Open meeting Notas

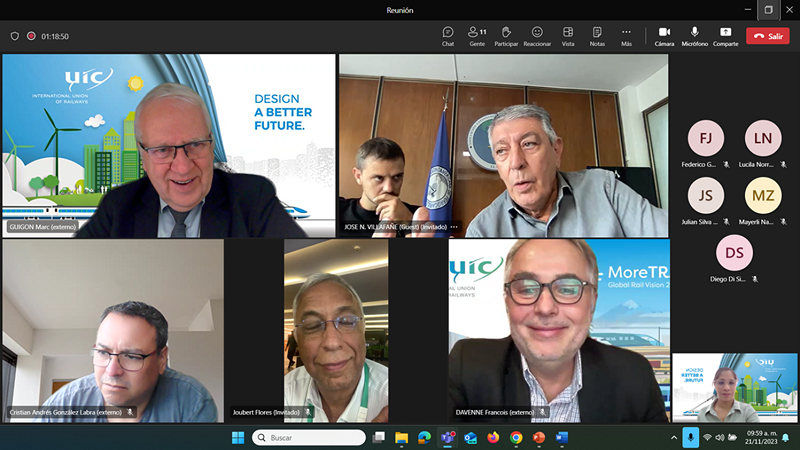point(597,36)
